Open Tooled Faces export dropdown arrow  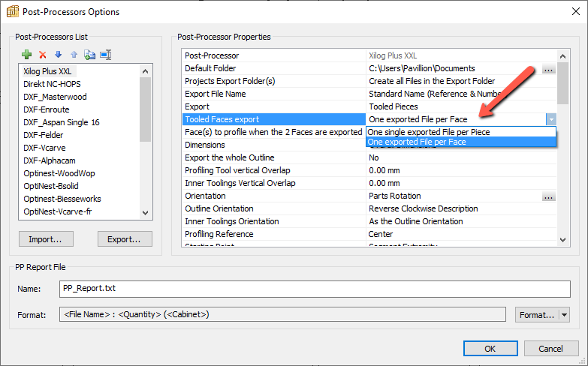(x=551, y=119)
